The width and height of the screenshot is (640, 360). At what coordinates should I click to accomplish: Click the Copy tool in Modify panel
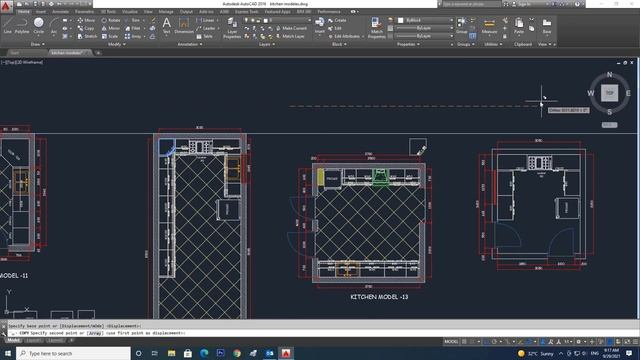click(x=86, y=28)
